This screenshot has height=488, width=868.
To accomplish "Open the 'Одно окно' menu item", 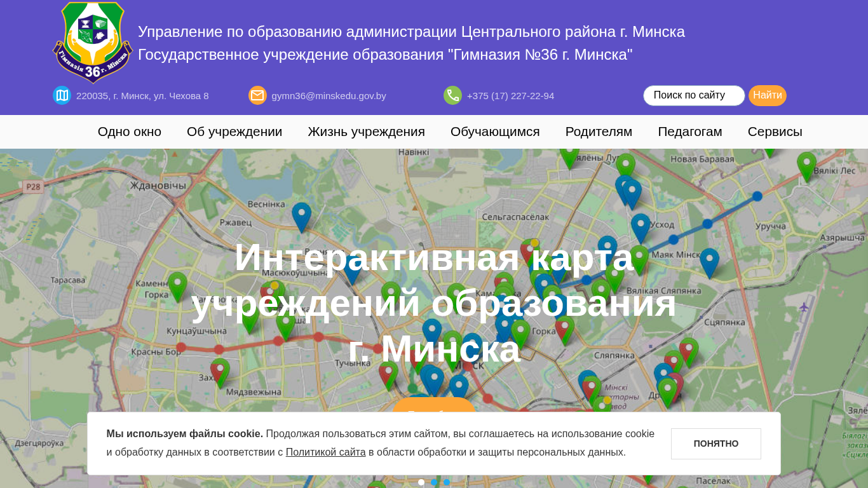I will (129, 132).
